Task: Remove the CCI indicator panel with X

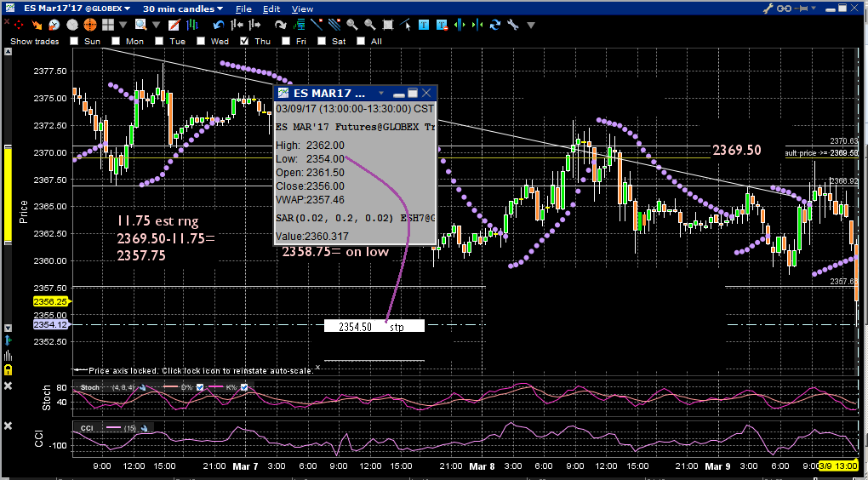Action: (x=8, y=426)
